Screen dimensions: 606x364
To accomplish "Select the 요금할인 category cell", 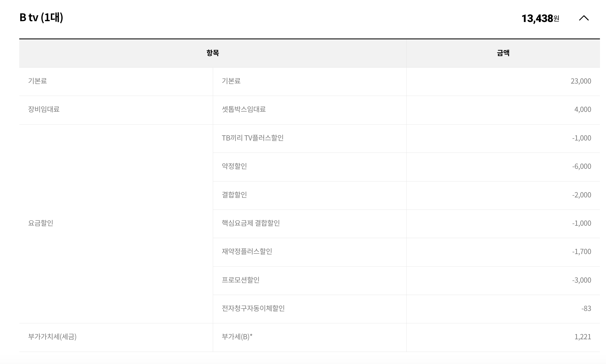I will coord(41,223).
